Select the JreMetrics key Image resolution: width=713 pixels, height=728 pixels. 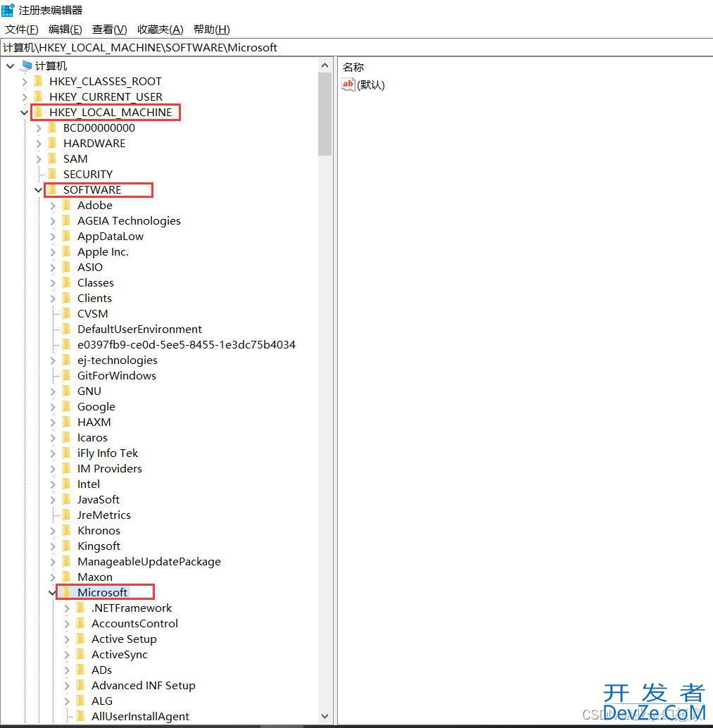point(104,515)
